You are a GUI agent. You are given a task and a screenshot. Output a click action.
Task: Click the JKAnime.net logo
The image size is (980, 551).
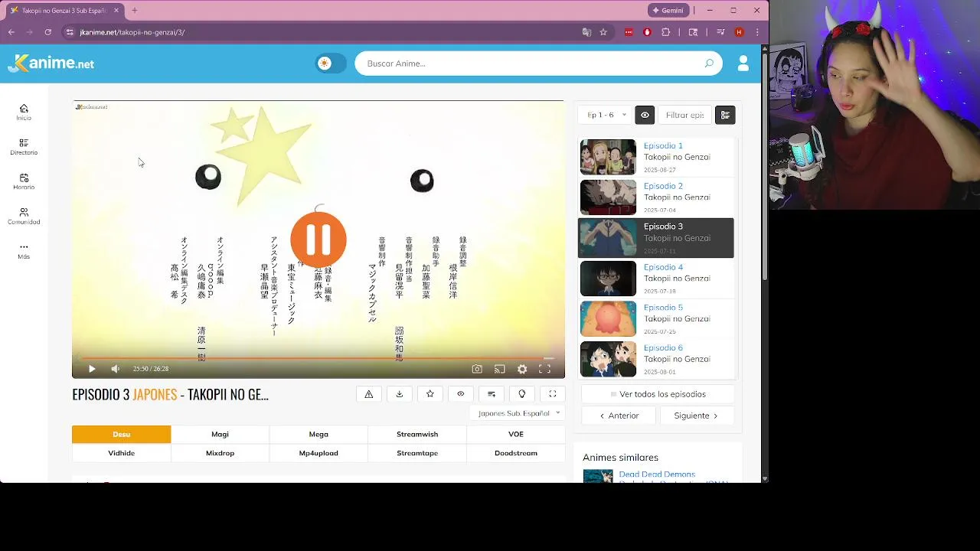(x=52, y=64)
